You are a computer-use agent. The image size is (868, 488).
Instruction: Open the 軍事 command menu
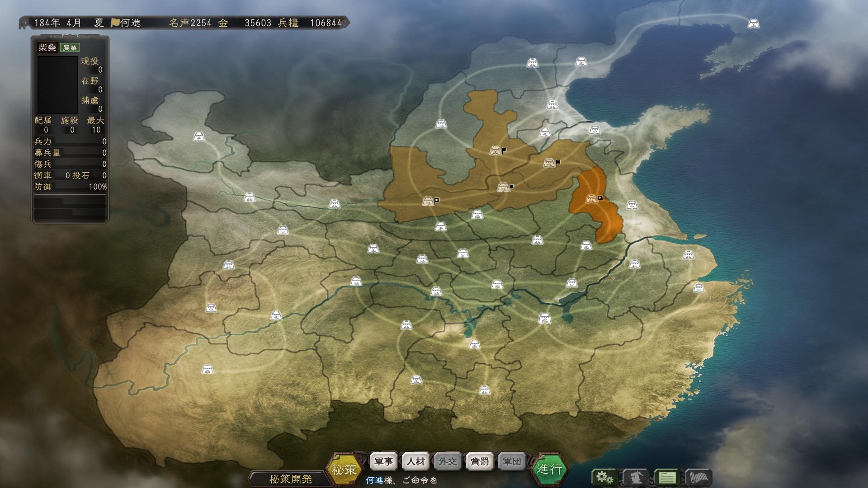point(384,462)
